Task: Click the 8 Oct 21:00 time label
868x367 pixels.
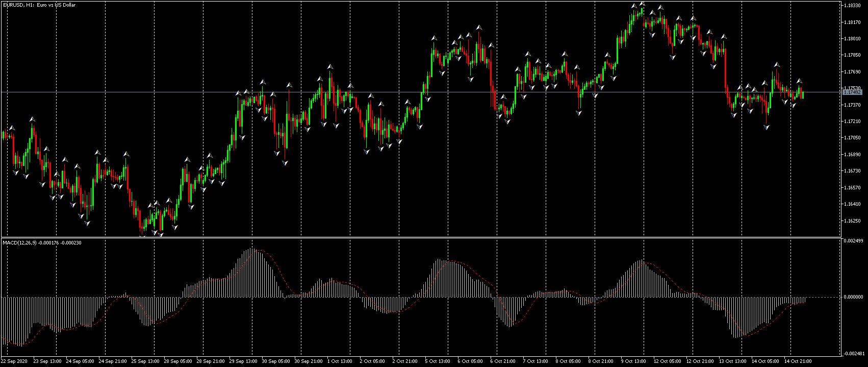Action: [x=601, y=361]
